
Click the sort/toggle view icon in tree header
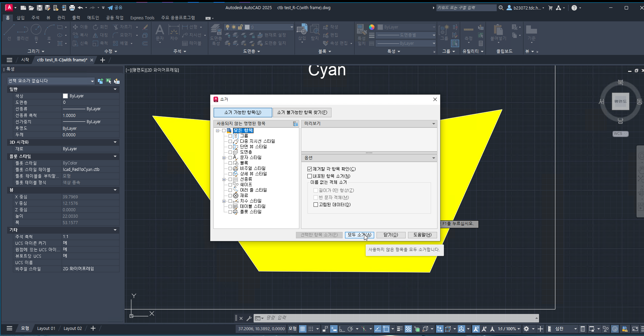click(x=295, y=124)
